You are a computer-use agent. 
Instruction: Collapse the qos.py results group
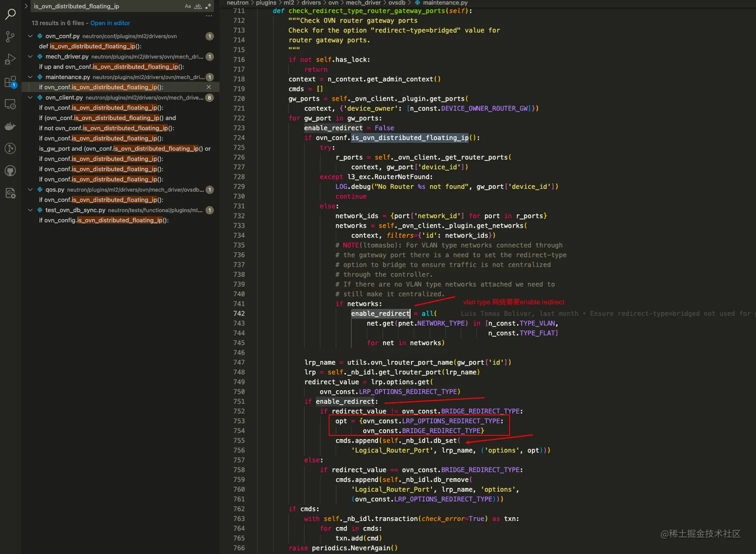coord(30,190)
